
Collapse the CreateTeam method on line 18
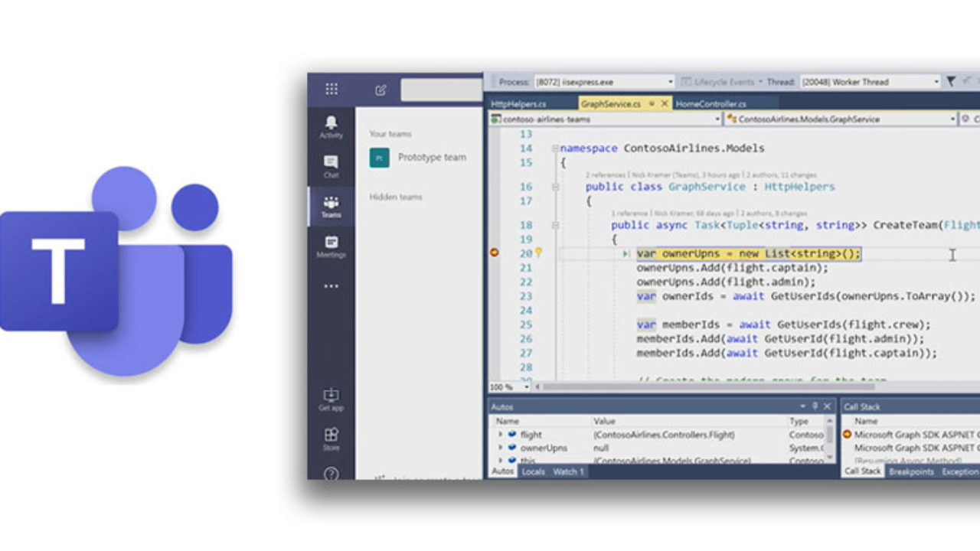pyautogui.click(x=555, y=225)
